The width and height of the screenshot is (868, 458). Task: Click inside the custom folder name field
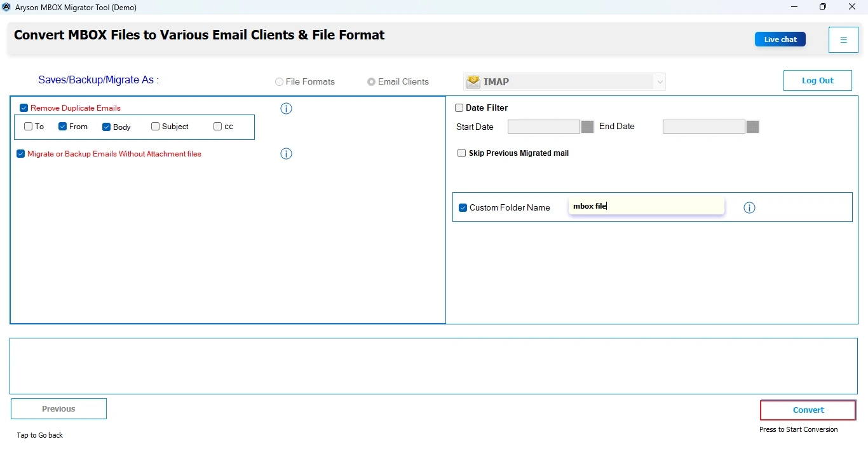point(646,205)
